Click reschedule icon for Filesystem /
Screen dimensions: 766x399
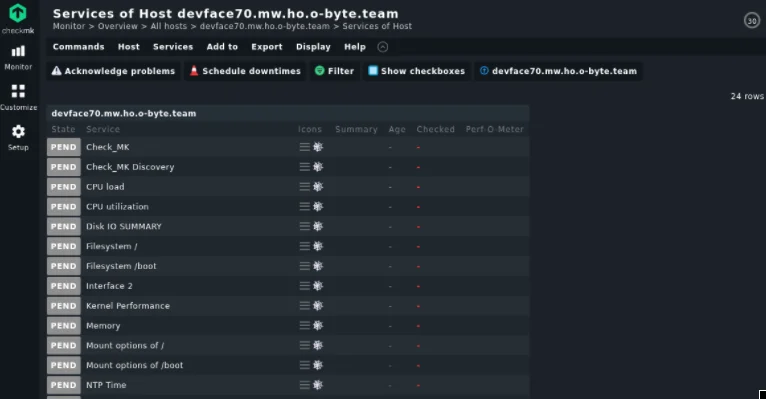[318, 246]
